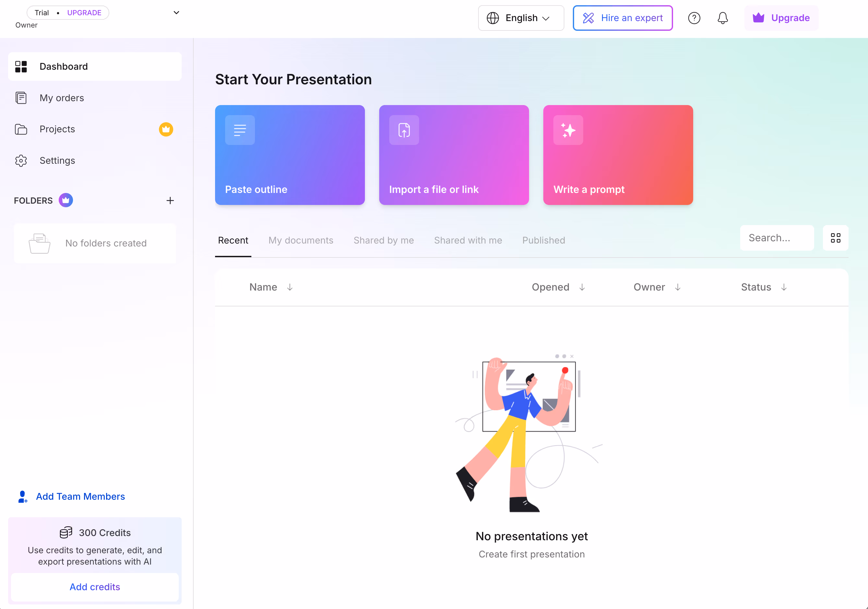The image size is (868, 609).
Task: Switch to grid view with the four-squares icon
Action: point(836,238)
